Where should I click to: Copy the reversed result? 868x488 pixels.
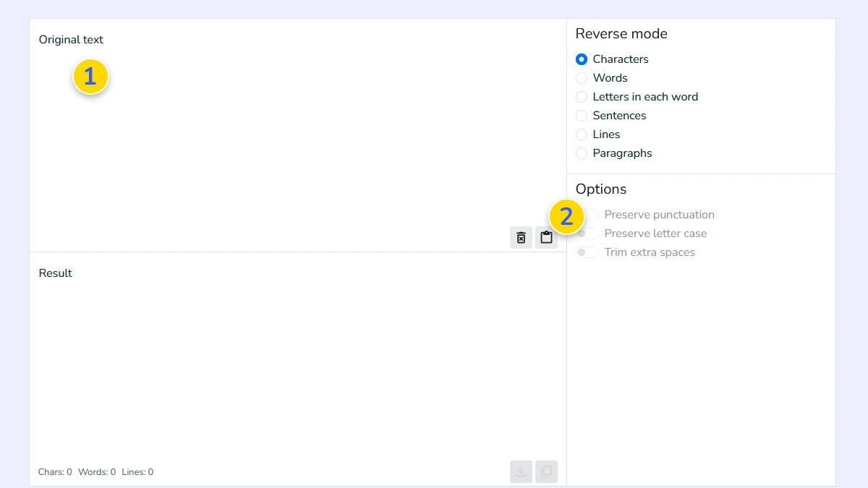tap(546, 471)
